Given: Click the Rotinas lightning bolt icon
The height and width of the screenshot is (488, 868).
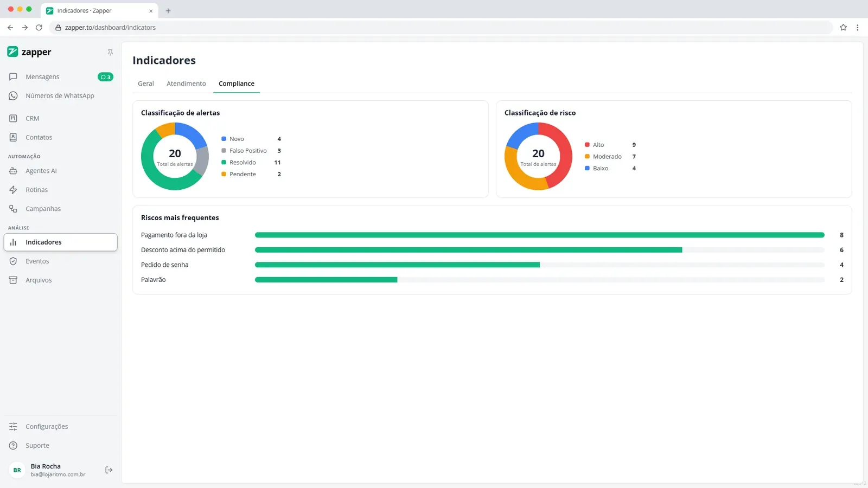Looking at the screenshot, I should (x=13, y=190).
